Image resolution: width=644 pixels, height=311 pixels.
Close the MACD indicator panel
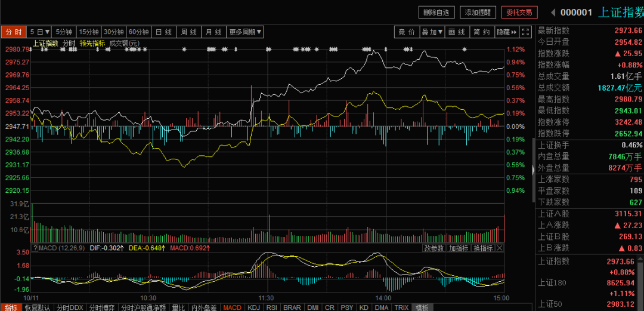tap(500, 248)
